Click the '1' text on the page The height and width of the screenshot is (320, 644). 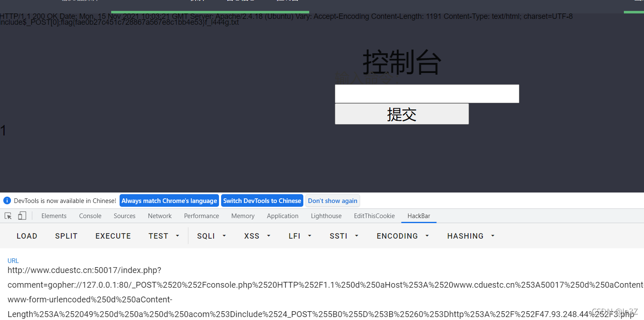coord(3,131)
